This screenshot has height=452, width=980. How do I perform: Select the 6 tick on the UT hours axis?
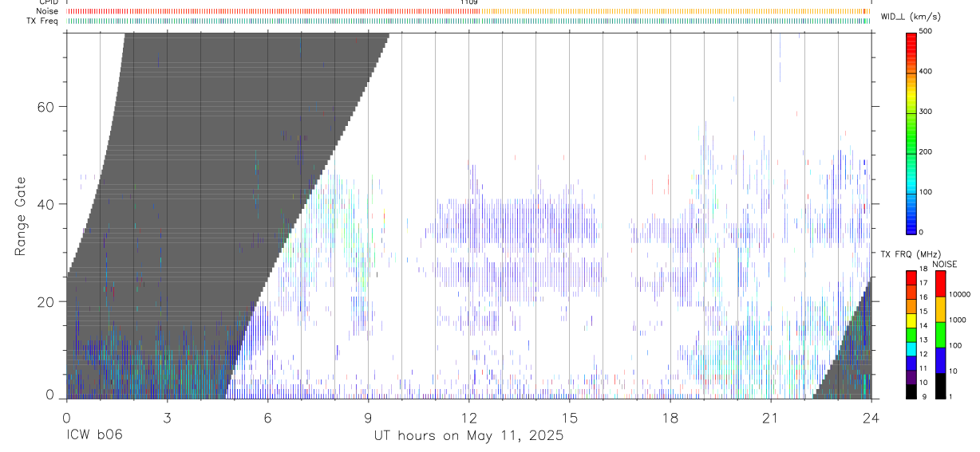pos(267,418)
